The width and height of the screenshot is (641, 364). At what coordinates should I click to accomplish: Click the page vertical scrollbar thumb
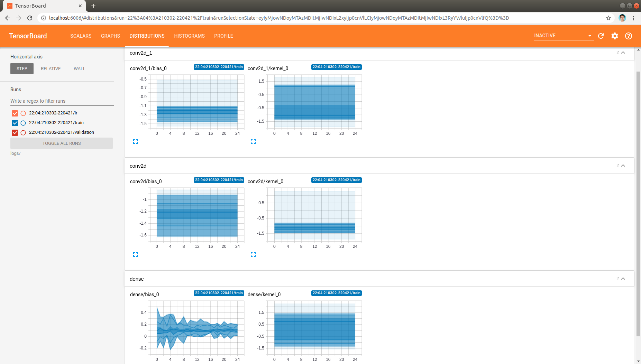[638, 204]
